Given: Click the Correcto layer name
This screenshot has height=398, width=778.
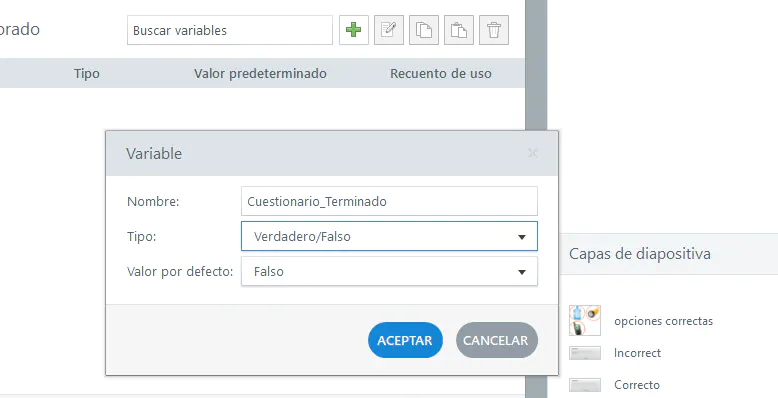Looking at the screenshot, I should [637, 385].
